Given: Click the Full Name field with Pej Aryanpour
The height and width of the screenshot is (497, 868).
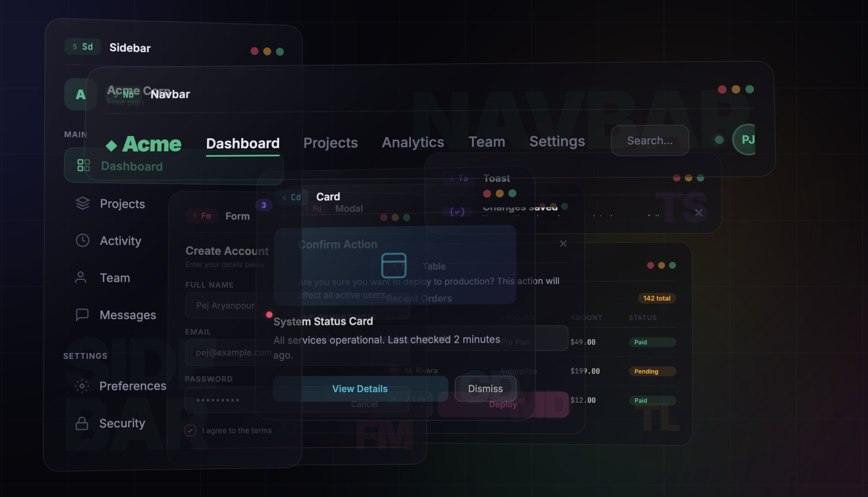Looking at the screenshot, I should click(297, 306).
